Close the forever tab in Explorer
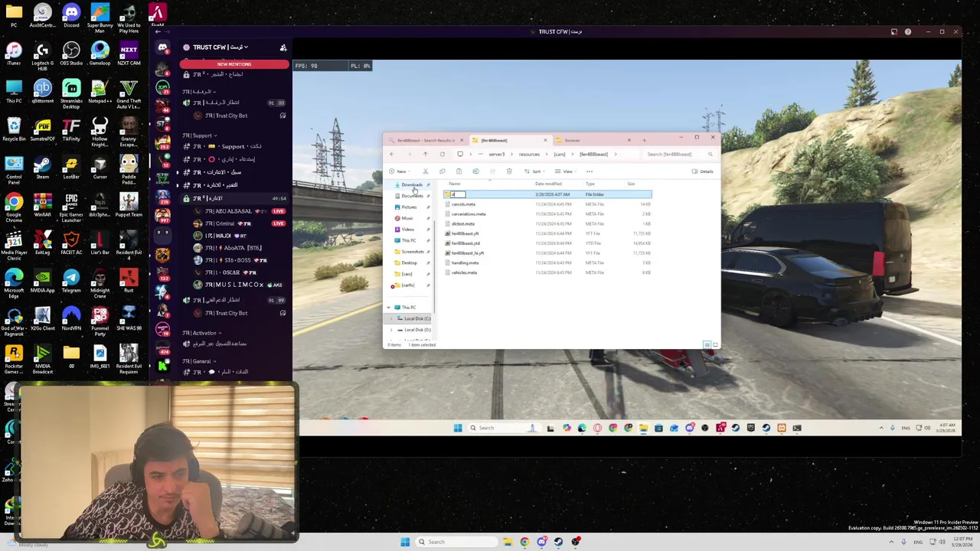 629,140
